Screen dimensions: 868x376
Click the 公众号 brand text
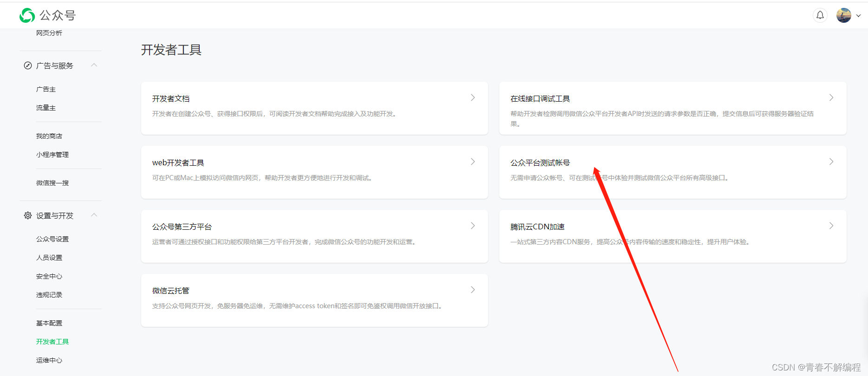click(58, 15)
